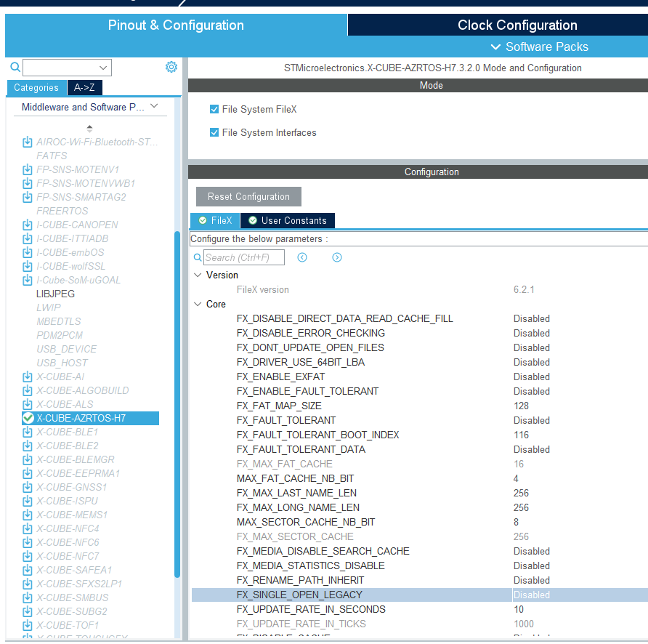
Task: Click the magnifier icon next to parameter Search field
Action: 198,257
